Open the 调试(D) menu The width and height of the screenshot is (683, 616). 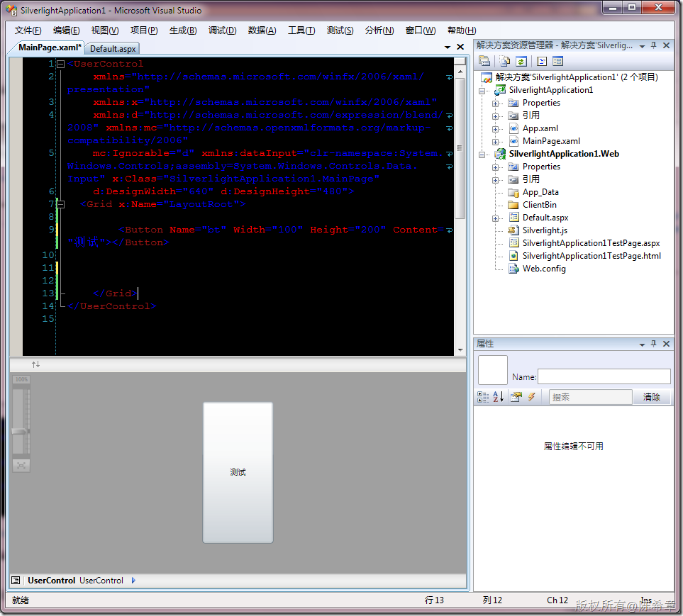click(222, 30)
